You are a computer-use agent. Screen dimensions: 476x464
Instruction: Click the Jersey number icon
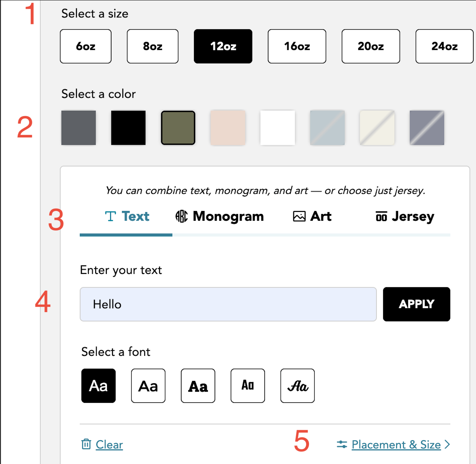[381, 216]
